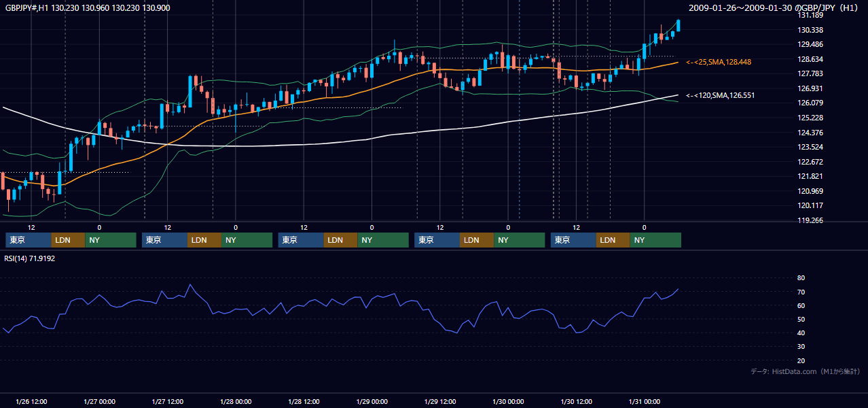Screen dimensions: 868x408
Task: Click price axis label 125.228
Action: tap(810, 118)
